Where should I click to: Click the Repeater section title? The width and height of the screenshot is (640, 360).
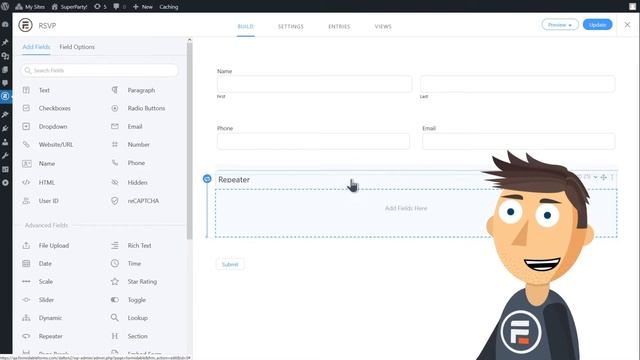pos(234,180)
